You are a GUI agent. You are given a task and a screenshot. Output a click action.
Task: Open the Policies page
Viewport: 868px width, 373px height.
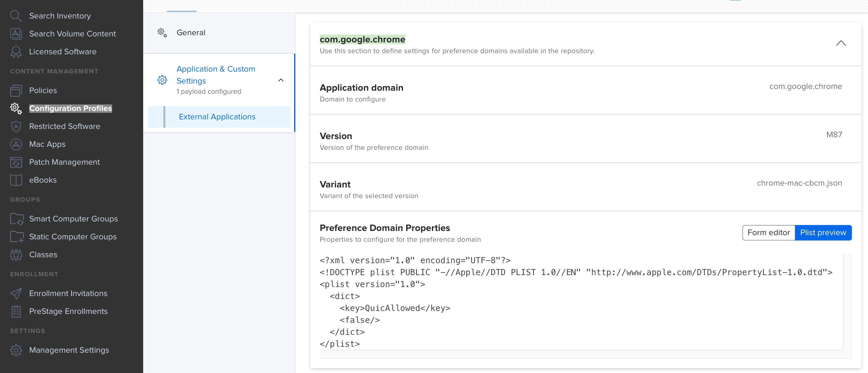click(43, 90)
